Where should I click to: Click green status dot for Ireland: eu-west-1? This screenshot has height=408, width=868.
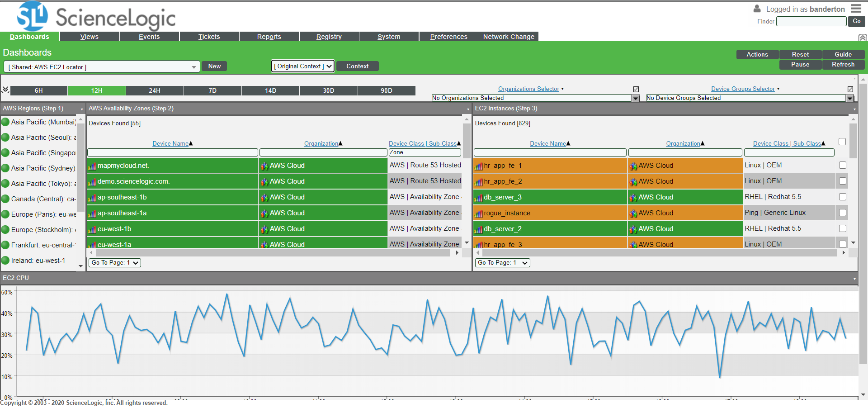tap(5, 261)
